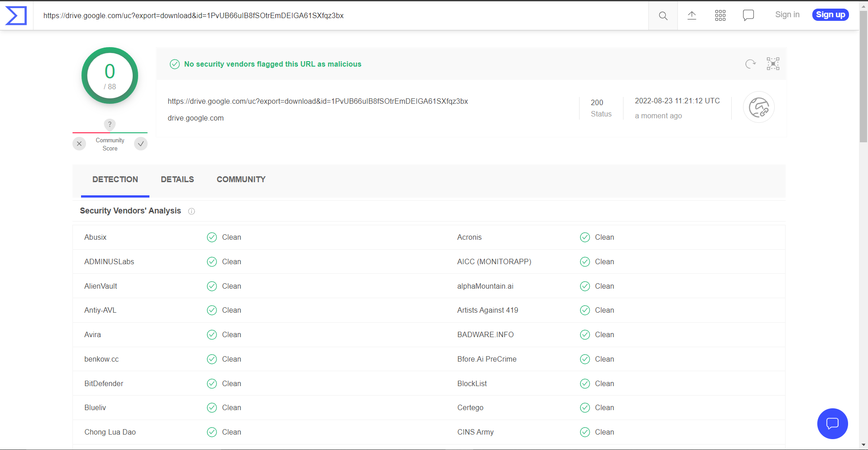Click the BADWARE.INFO clean check icon

(x=585, y=335)
